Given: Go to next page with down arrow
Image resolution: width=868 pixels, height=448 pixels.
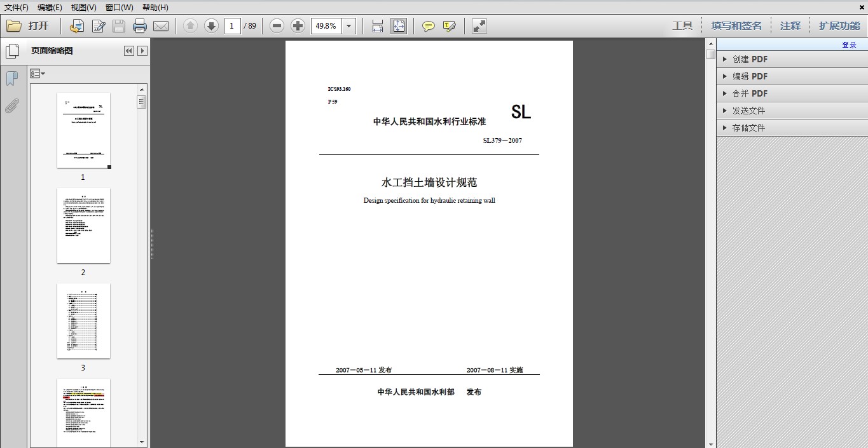Looking at the screenshot, I should pyautogui.click(x=211, y=26).
